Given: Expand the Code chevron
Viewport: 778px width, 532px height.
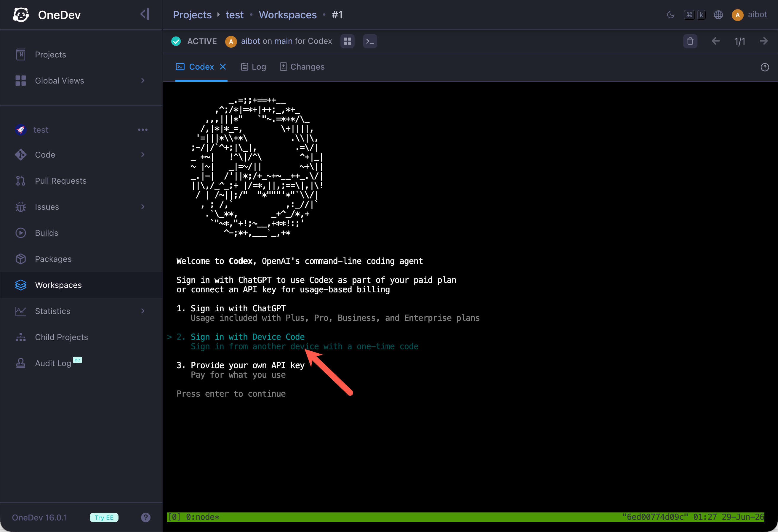Looking at the screenshot, I should [143, 155].
